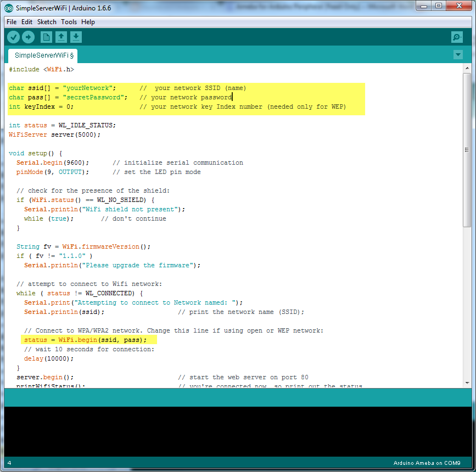Screen dimensions: 476x472
Task: Click the "Arduino Ameba on COM9" status text
Action: pyautogui.click(x=427, y=463)
